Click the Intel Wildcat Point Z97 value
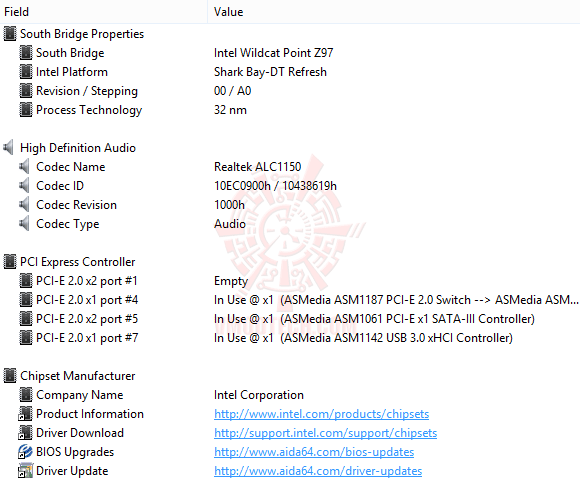Viewport: 580px width, 488px height. [x=273, y=53]
